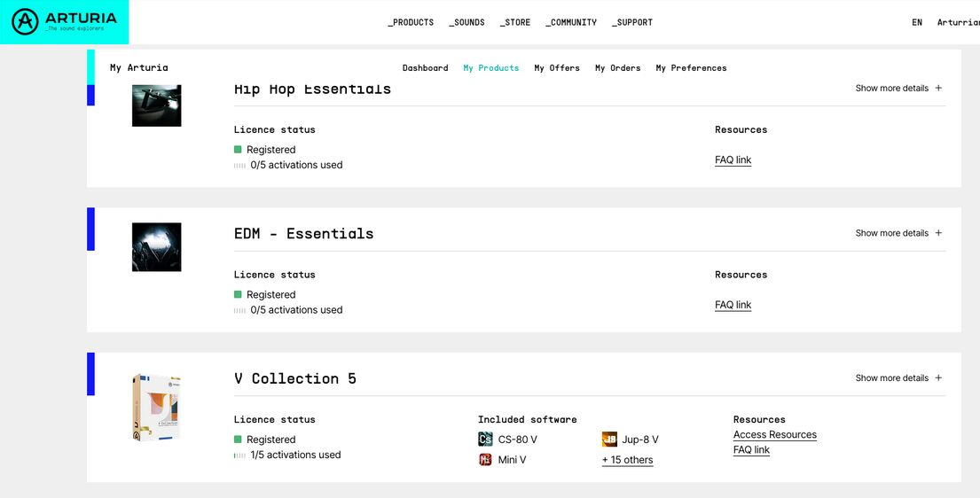Expand Show more details for Hip Hop Essentials
980x498 pixels.
898,89
